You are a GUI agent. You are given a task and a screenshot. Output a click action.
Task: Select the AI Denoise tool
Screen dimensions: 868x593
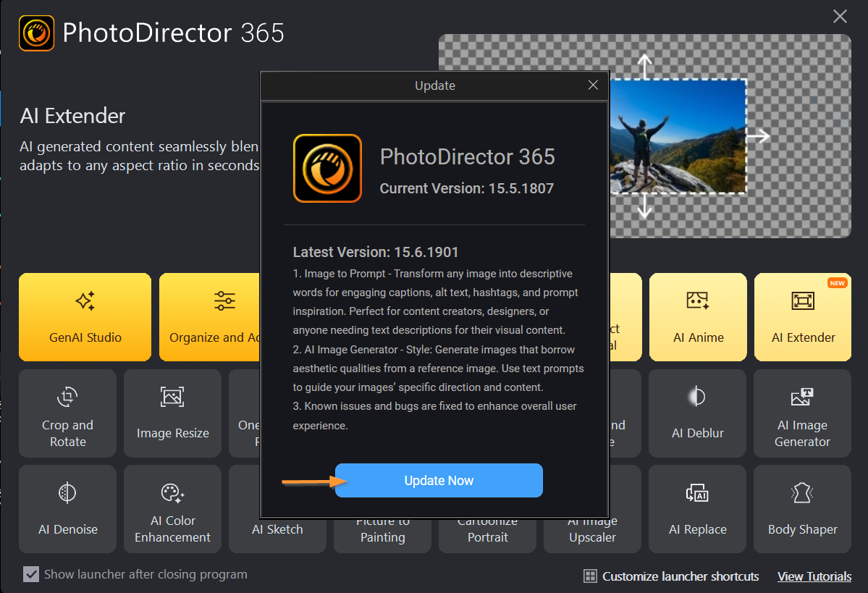[67, 509]
